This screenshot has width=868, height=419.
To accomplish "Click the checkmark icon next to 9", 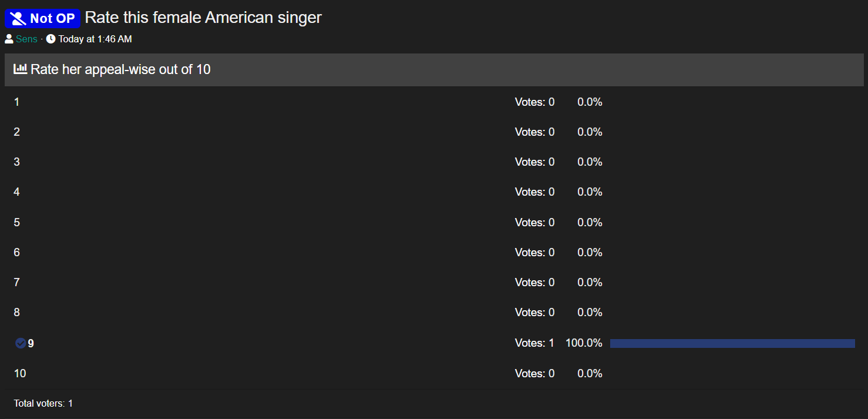I will 21,343.
